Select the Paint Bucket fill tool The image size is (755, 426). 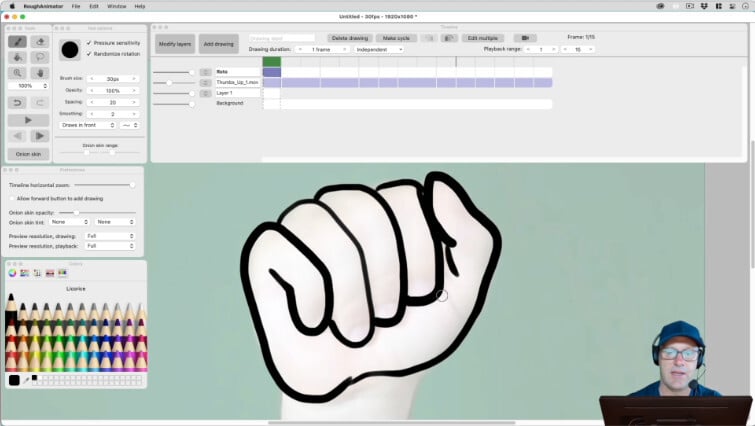pyautogui.click(x=17, y=57)
